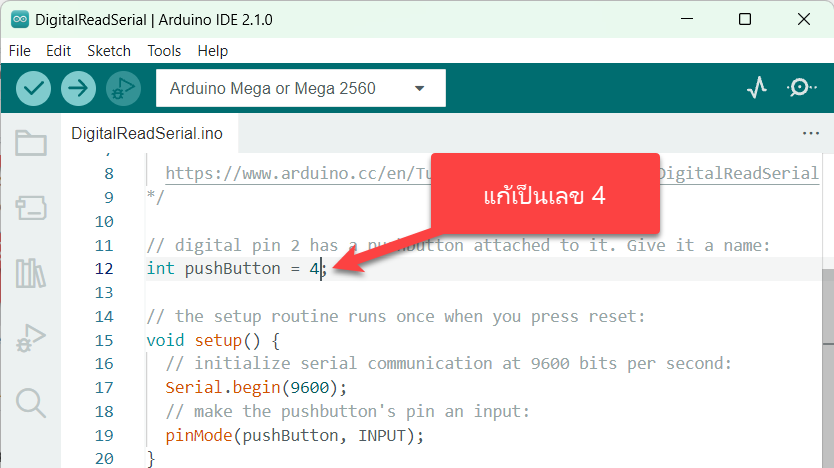Start Debugging with the bug-play toolbar button

click(x=123, y=88)
